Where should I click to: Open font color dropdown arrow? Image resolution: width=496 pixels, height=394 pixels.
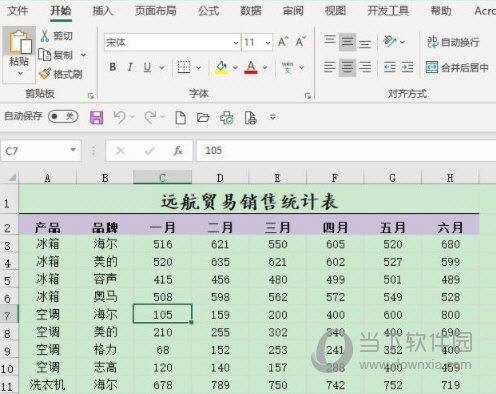point(265,68)
